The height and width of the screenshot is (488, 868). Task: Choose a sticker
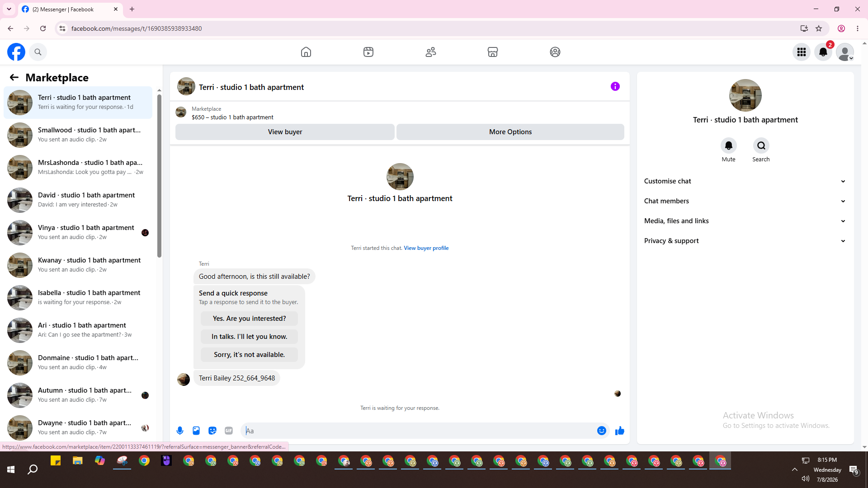[x=212, y=431]
